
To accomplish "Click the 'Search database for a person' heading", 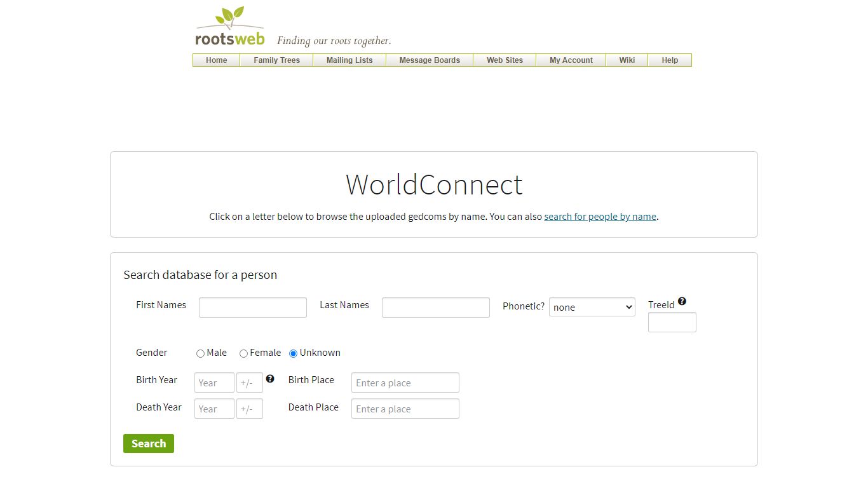I will coord(200,275).
